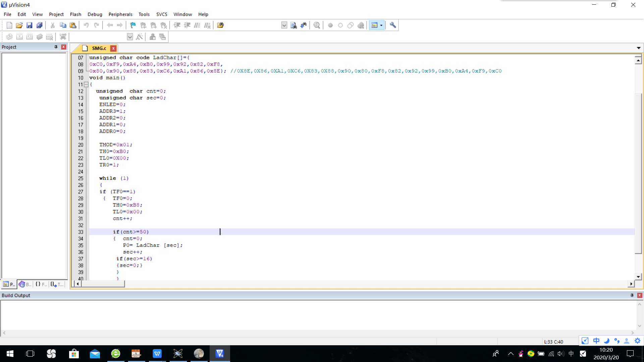Download to flash with the LOAD icon
Screen dimensions: 644x362
pyautogui.click(x=63, y=37)
